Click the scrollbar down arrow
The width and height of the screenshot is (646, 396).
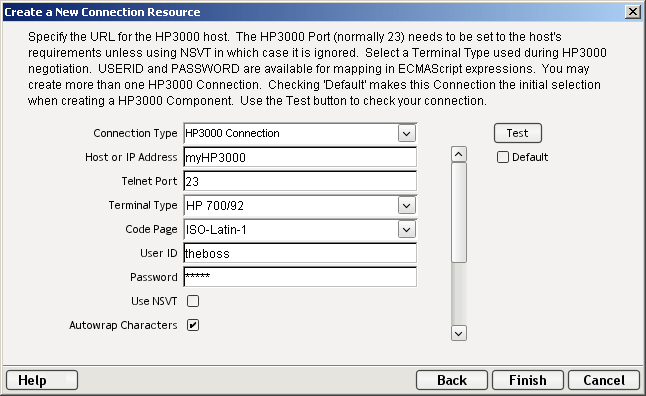[x=459, y=333]
